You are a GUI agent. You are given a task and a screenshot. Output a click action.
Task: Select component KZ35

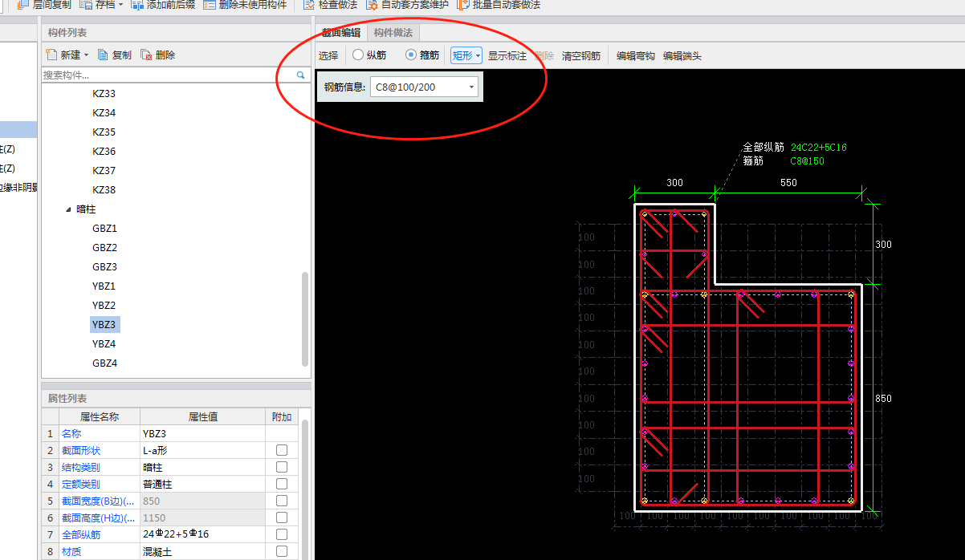(x=104, y=132)
